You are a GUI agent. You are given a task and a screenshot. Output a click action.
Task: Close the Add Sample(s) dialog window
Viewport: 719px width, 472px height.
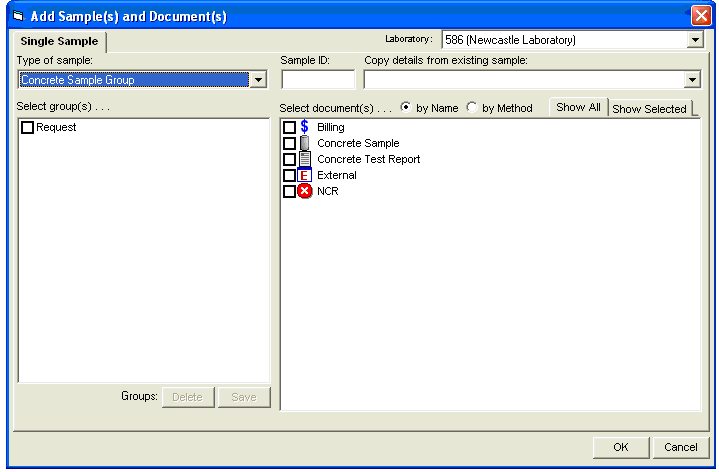701,16
